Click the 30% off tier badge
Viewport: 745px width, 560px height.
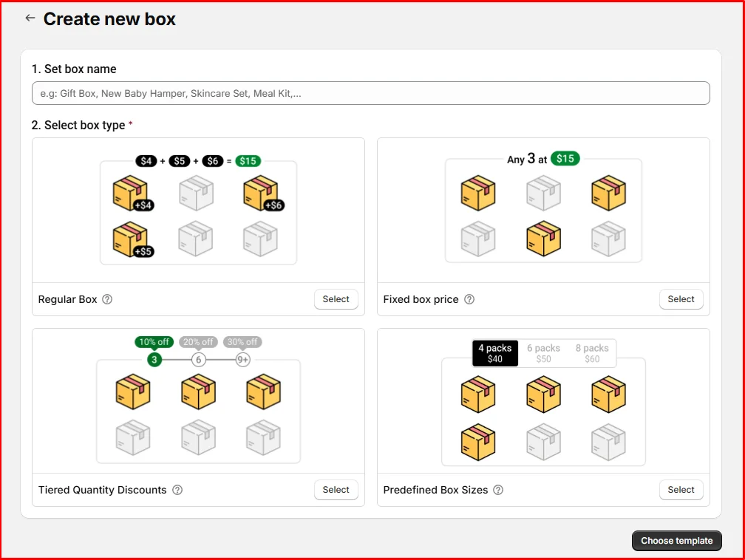[x=242, y=342]
